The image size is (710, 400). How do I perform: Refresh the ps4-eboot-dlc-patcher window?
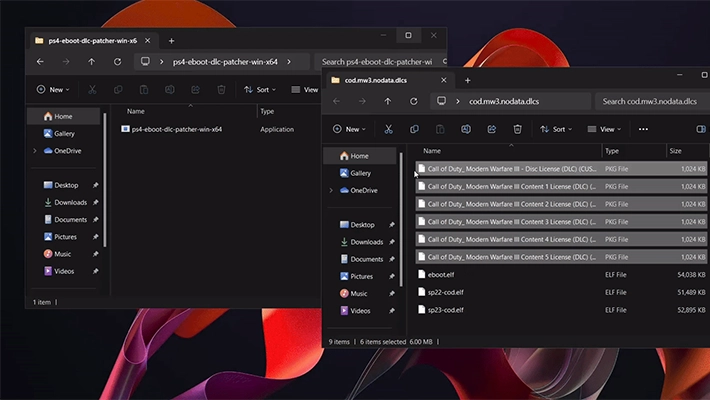click(117, 62)
